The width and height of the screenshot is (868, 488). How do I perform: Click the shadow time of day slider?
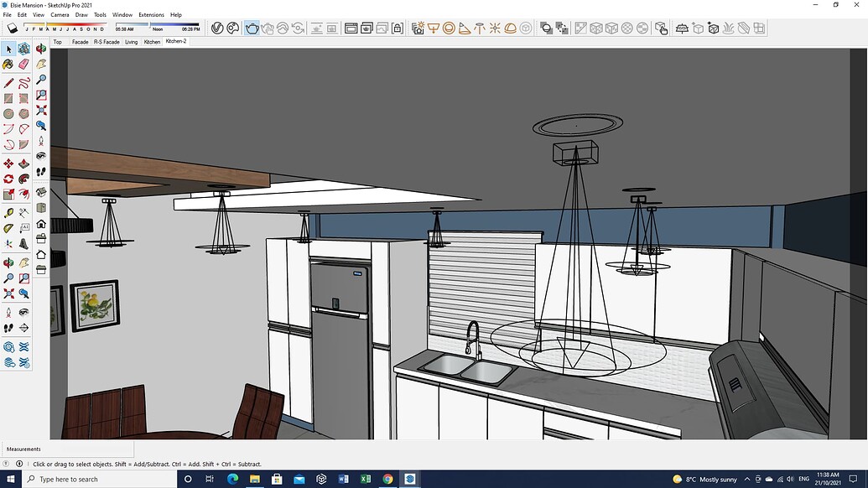[158, 24]
